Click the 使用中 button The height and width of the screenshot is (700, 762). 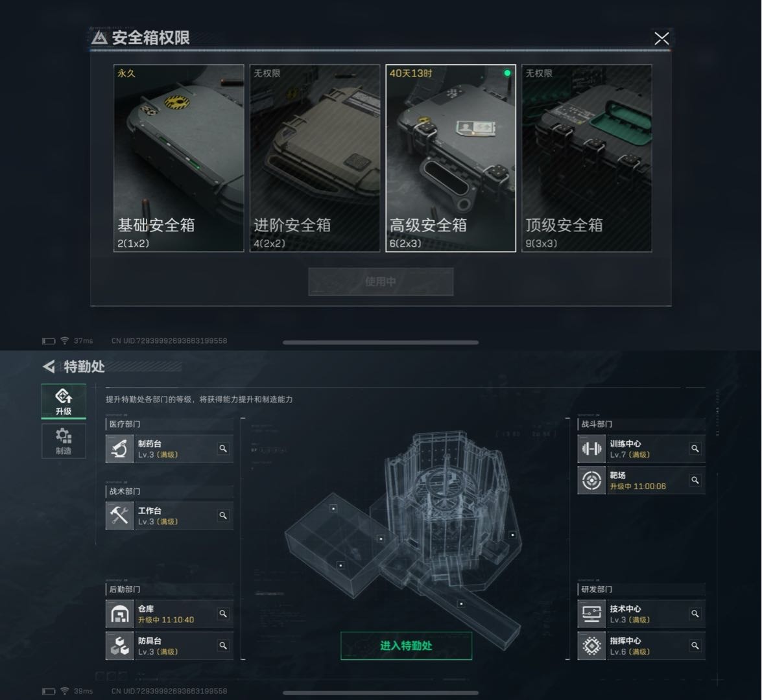click(381, 282)
